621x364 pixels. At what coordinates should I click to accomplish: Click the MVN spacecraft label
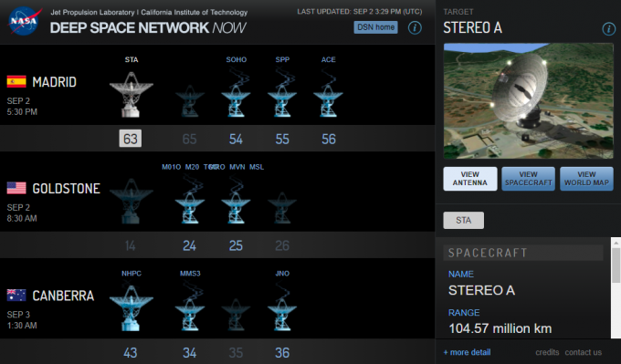coord(237,167)
